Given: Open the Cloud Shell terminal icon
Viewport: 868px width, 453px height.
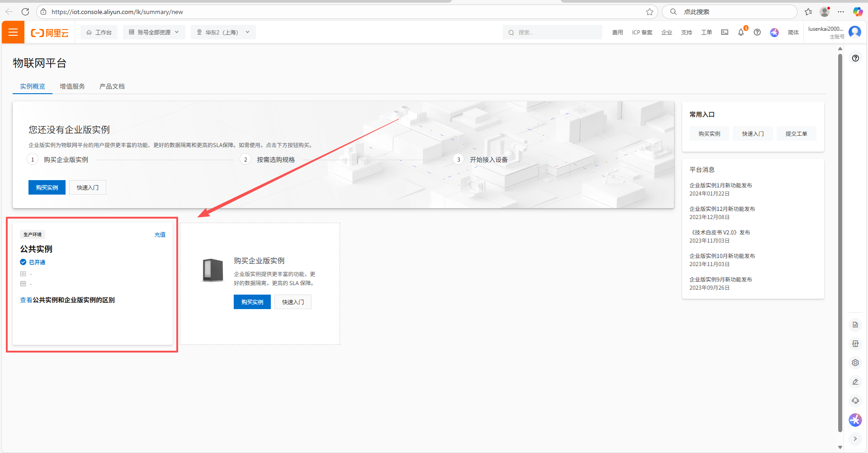Looking at the screenshot, I should pos(725,33).
